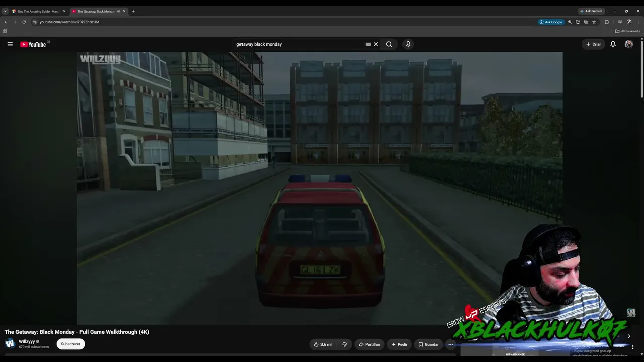644x362 pixels.
Task: Reload the current page
Action: click(24, 22)
